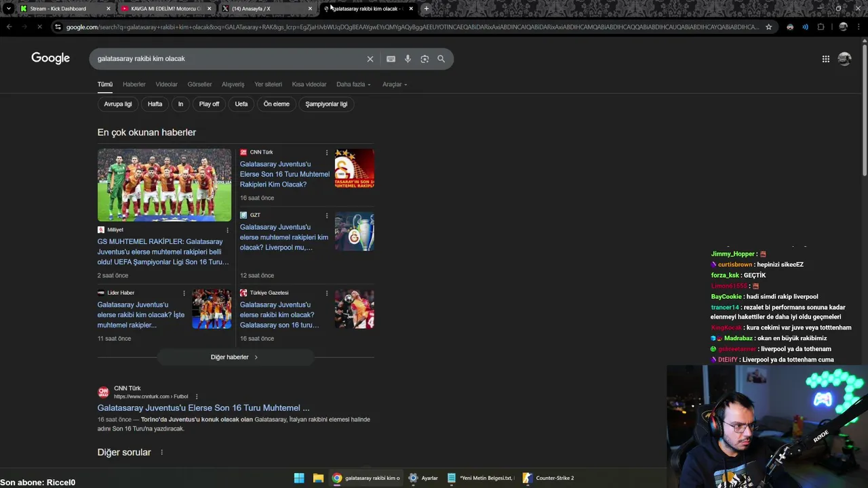Apply the Avrupa ligi filter chip
The image size is (868, 488).
click(118, 104)
